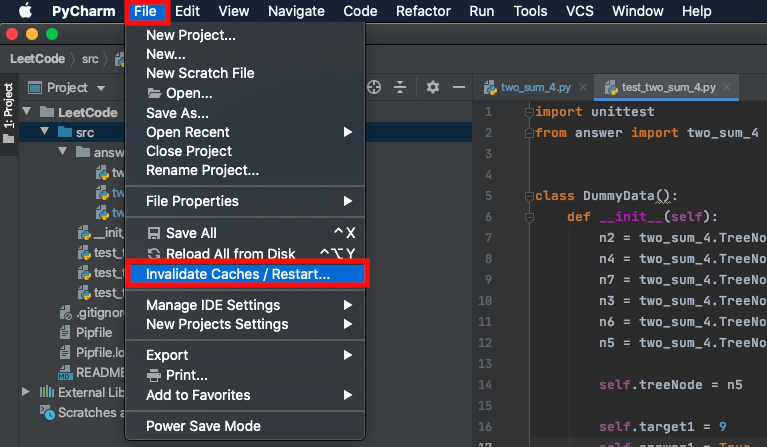Open Project panel gear settings

point(432,87)
